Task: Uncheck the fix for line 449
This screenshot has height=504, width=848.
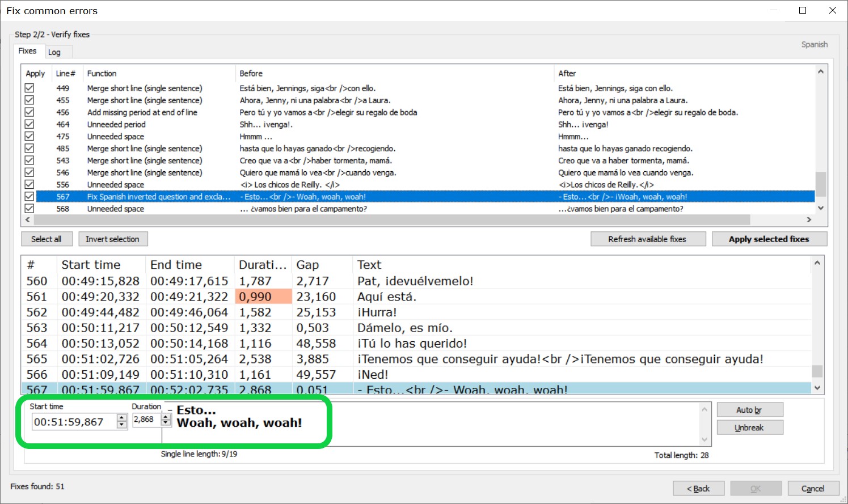Action: click(29, 88)
